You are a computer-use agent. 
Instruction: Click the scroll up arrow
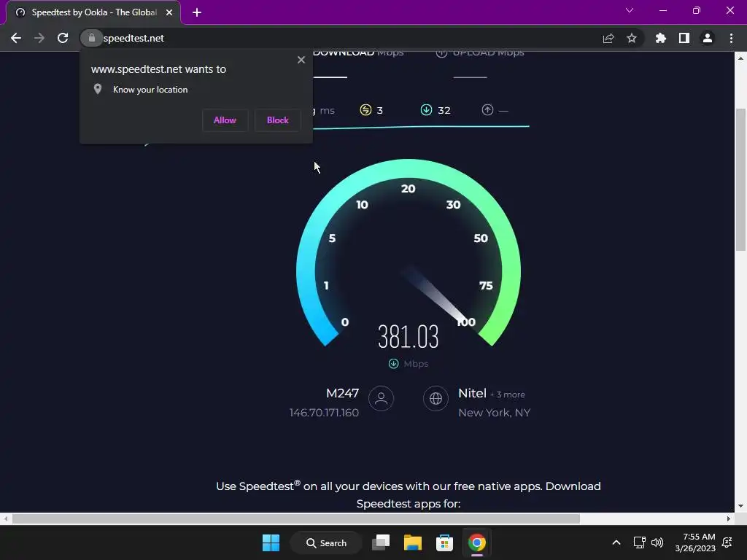[740, 58]
